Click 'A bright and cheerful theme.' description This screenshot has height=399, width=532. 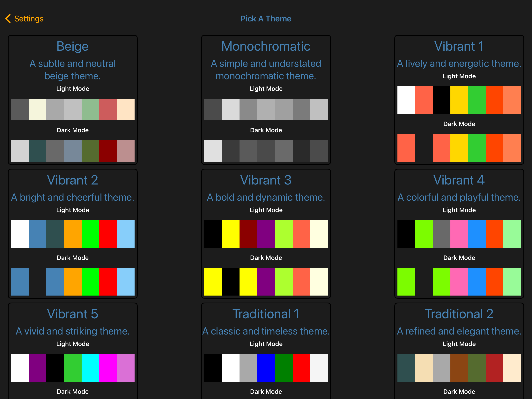(x=73, y=197)
